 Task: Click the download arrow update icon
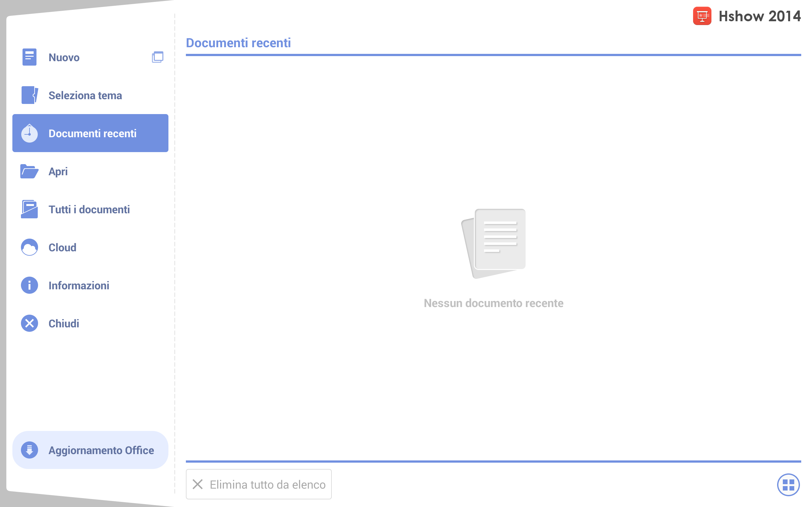[29, 450]
